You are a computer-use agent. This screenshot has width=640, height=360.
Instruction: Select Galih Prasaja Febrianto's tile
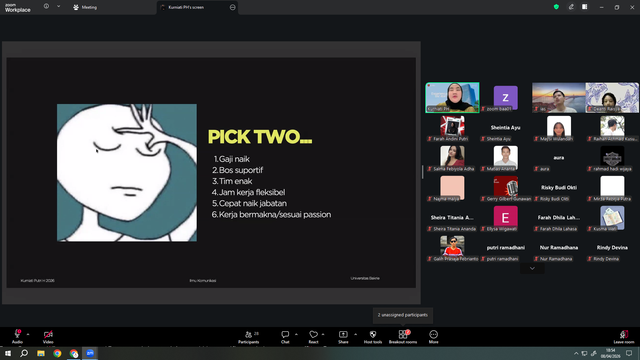(x=452, y=248)
